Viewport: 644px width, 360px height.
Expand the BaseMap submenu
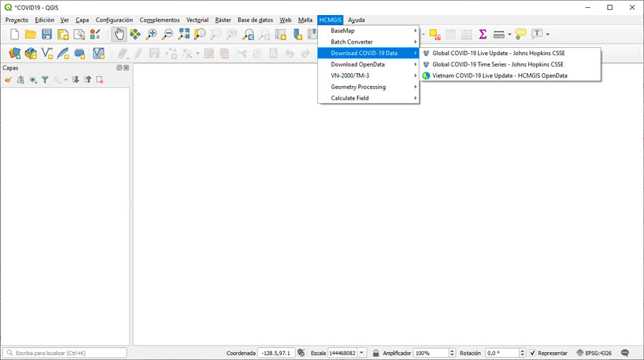click(x=369, y=31)
